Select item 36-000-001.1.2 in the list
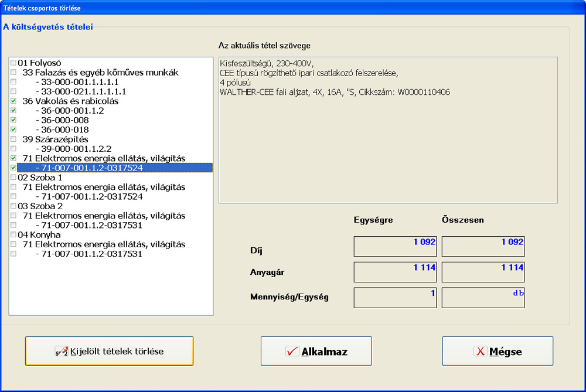 pos(70,111)
